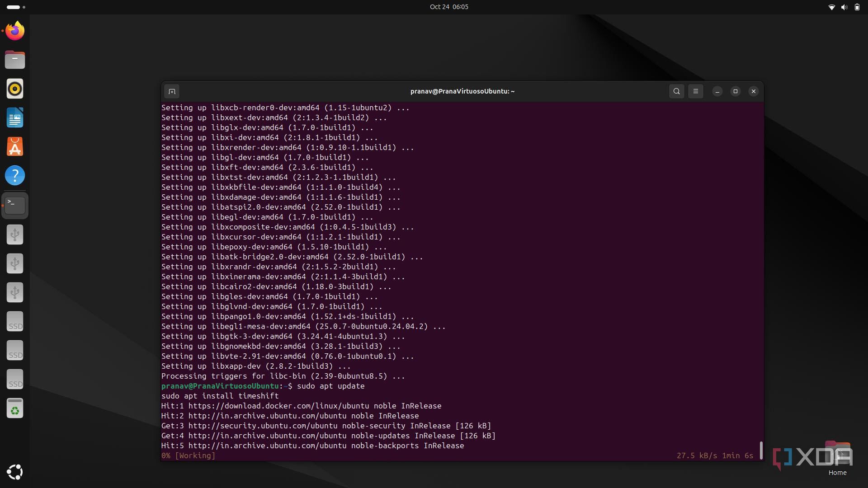The height and width of the screenshot is (488, 868).
Task: Open the Activities workspace indicator
Action: (x=16, y=7)
